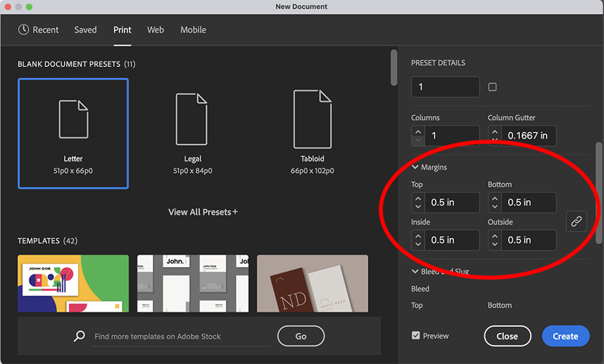Decrease Outside margin with down arrow
604x364 pixels.
(494, 245)
